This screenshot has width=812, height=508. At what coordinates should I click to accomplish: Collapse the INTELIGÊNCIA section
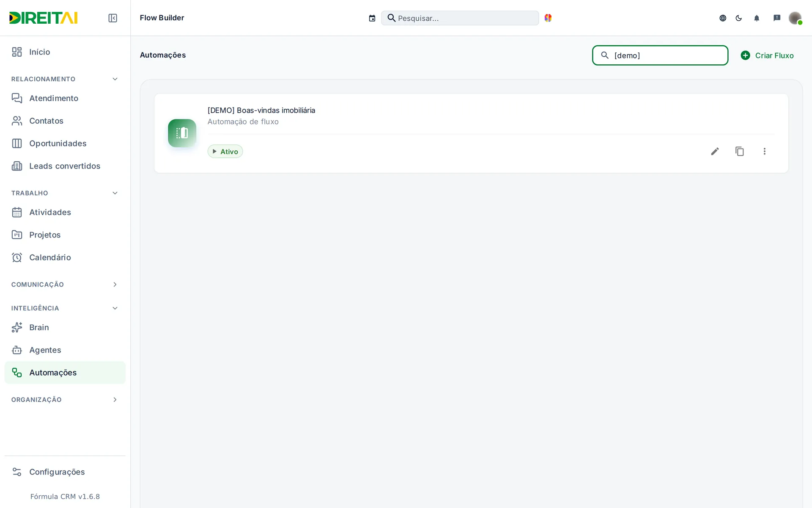(x=65, y=308)
